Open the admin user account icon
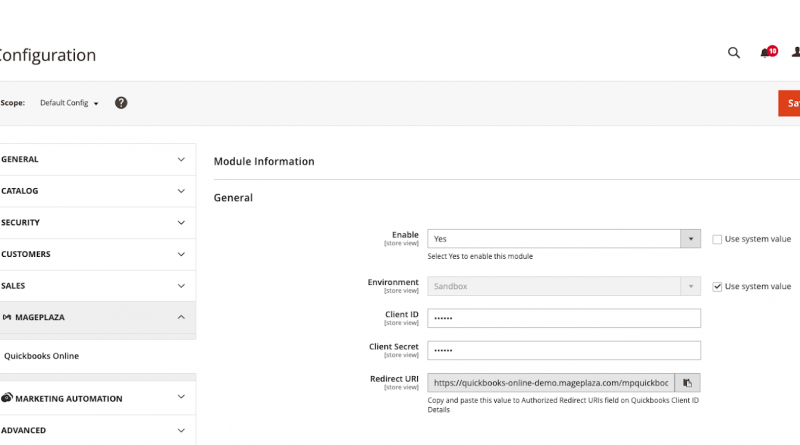Image resolution: width=800 pixels, height=445 pixels. (x=796, y=53)
